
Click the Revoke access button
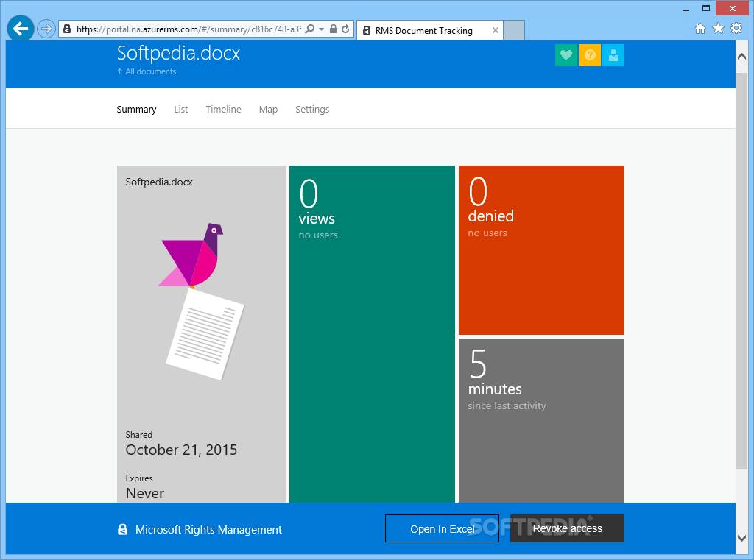pos(568,528)
